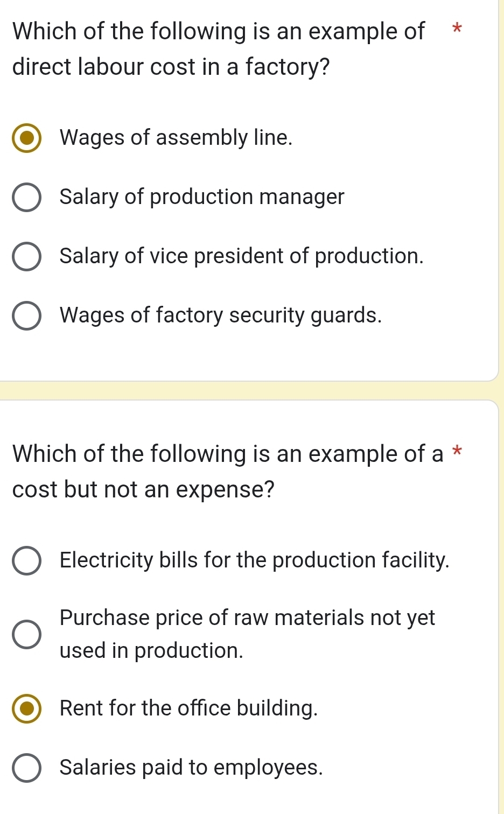Click the 'Salaries paid to employees.' label text
The height and width of the screenshot is (814, 504).
(191, 768)
